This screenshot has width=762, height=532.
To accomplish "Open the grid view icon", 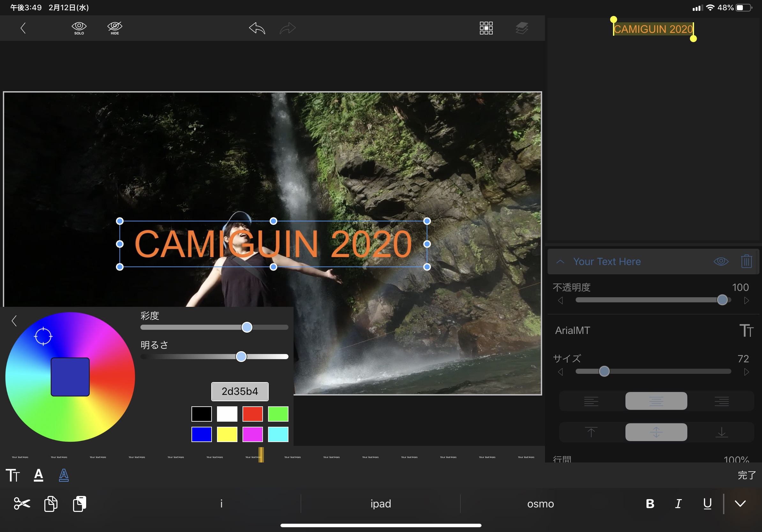I will pos(486,28).
